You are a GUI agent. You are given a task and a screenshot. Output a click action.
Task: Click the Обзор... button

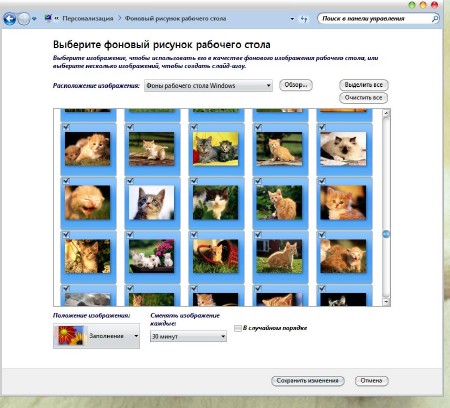(x=296, y=85)
